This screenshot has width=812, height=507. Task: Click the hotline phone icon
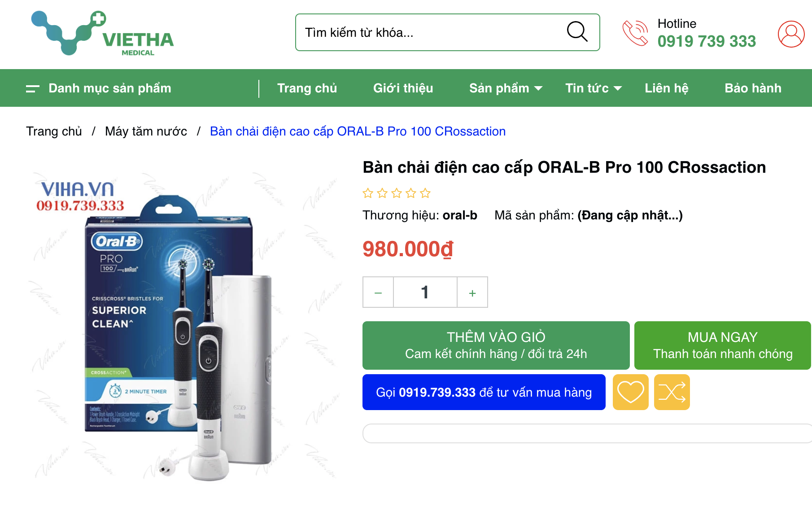point(635,33)
